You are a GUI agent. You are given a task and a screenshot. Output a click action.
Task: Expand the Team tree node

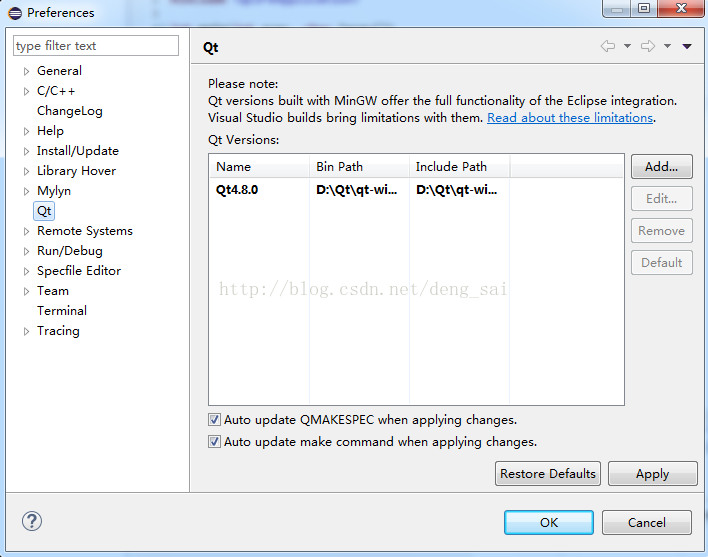(26, 291)
